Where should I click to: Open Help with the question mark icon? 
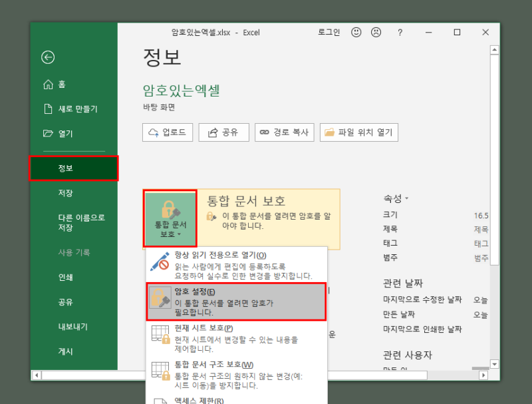coord(400,32)
